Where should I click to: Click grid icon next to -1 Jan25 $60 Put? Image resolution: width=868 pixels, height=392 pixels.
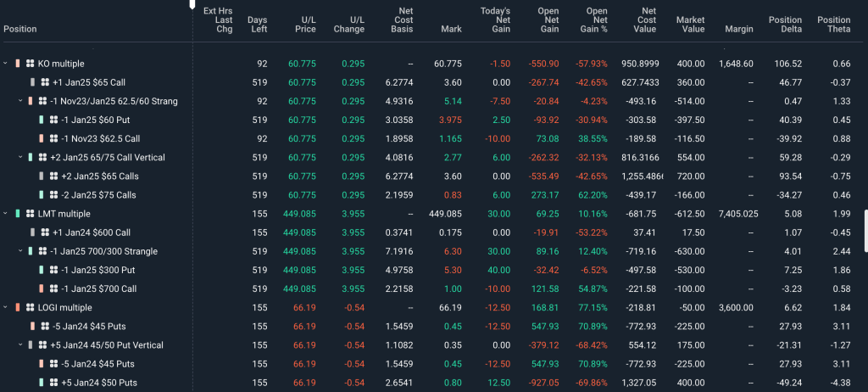[x=52, y=120]
